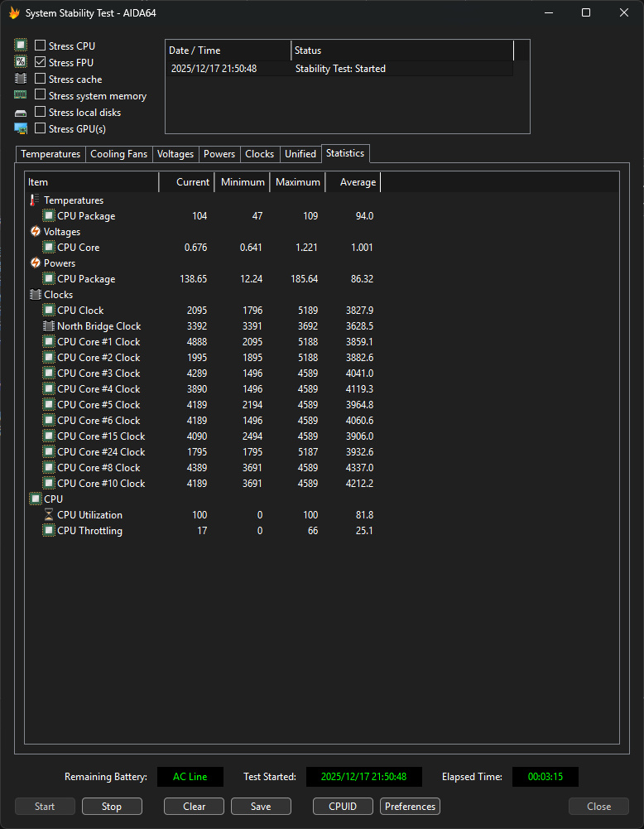Click the icon beside CPU Throttling
The height and width of the screenshot is (829, 644).
click(49, 530)
